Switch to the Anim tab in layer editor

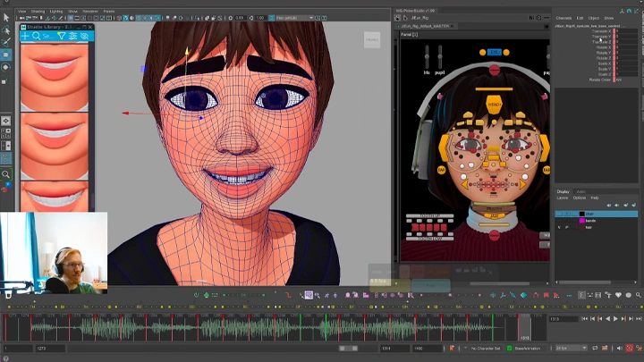coord(580,191)
